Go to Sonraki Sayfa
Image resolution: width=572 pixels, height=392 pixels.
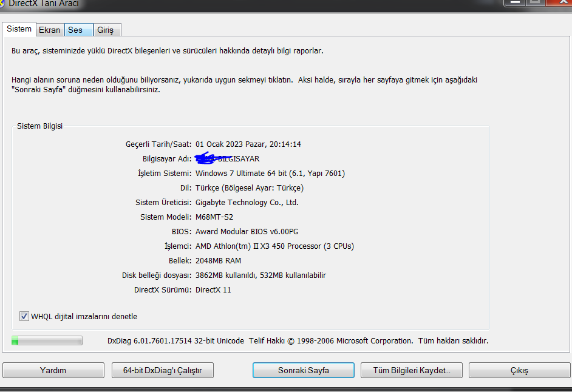[303, 370]
